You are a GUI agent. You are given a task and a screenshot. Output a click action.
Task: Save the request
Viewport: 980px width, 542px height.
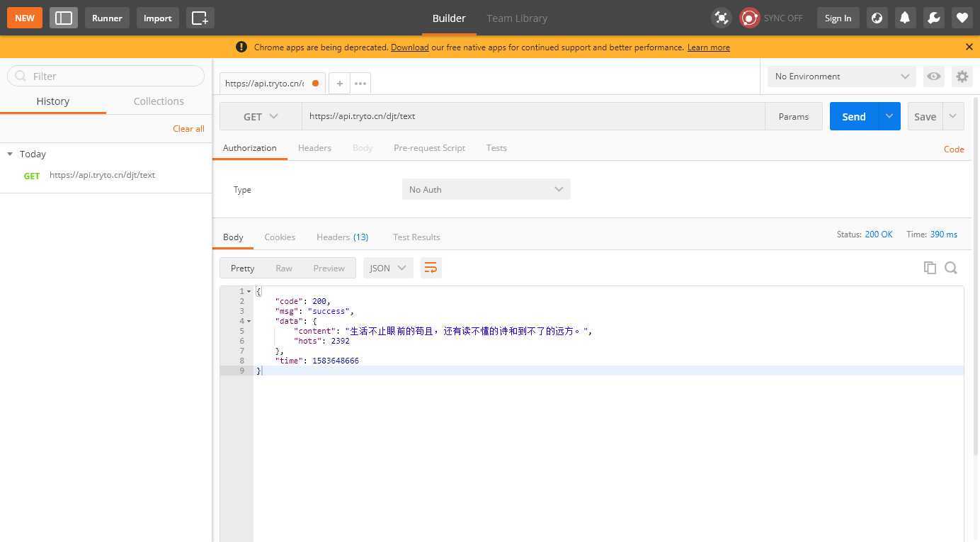pos(925,116)
